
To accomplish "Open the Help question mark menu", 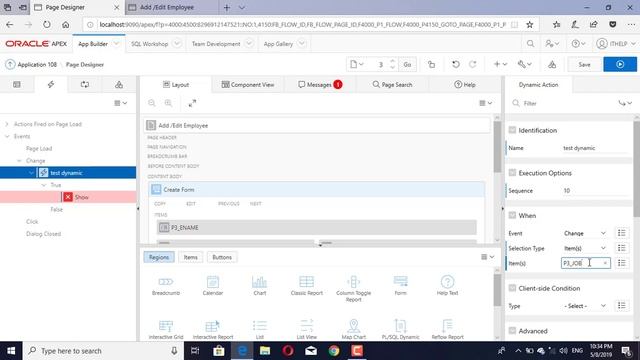I will 578,44.
